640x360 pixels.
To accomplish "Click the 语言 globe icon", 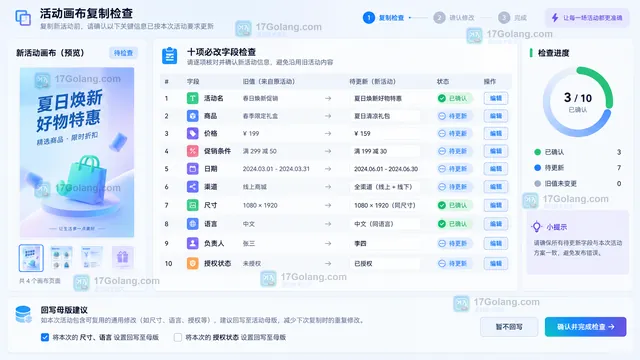I will click(x=192, y=224).
